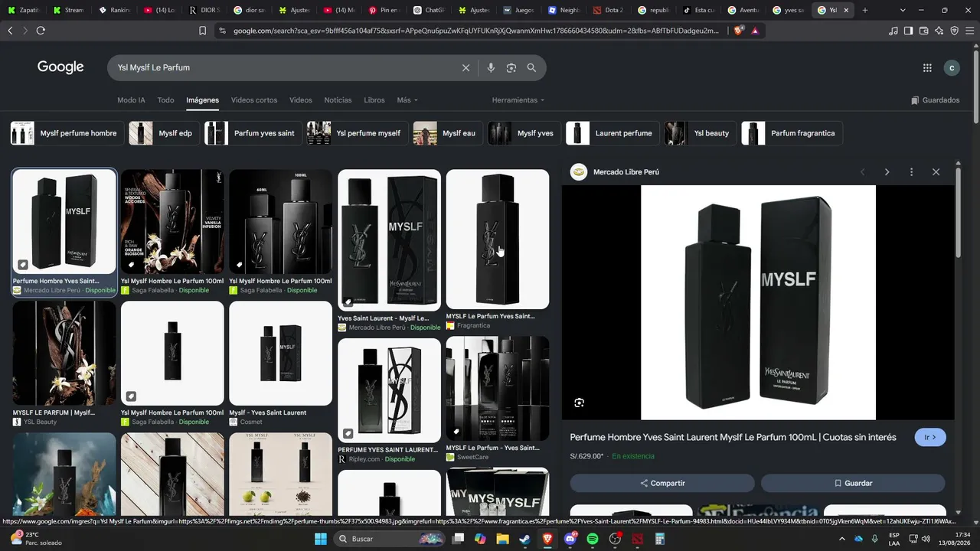The image size is (980, 551).
Task: Select the Ysl perfume myself suggestion chip
Action: 356,133
